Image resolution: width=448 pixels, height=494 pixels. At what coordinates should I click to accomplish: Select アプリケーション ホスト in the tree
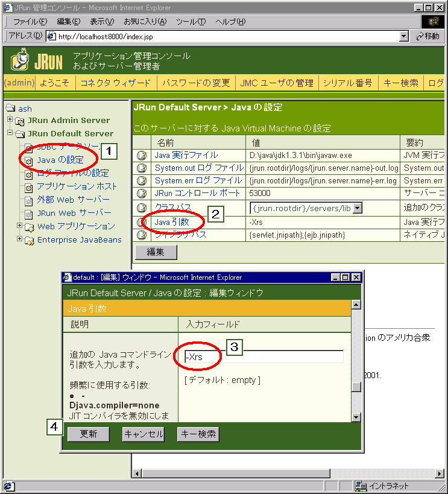coord(77,186)
